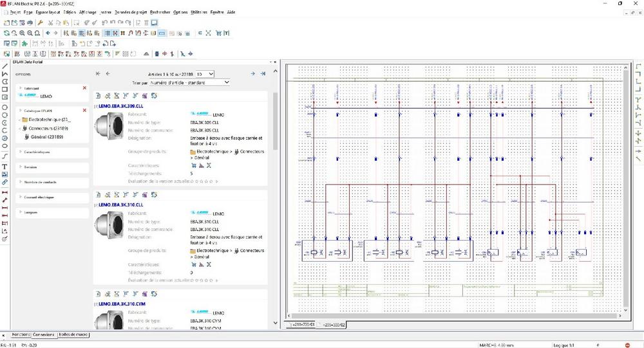Screen dimensions: 644x348
Task: Click the schematic horizontal scrollbar
Action: point(455,316)
